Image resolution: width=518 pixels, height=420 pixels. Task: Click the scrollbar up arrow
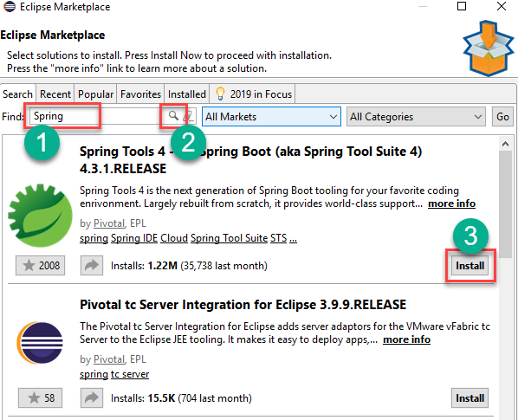tap(505, 144)
